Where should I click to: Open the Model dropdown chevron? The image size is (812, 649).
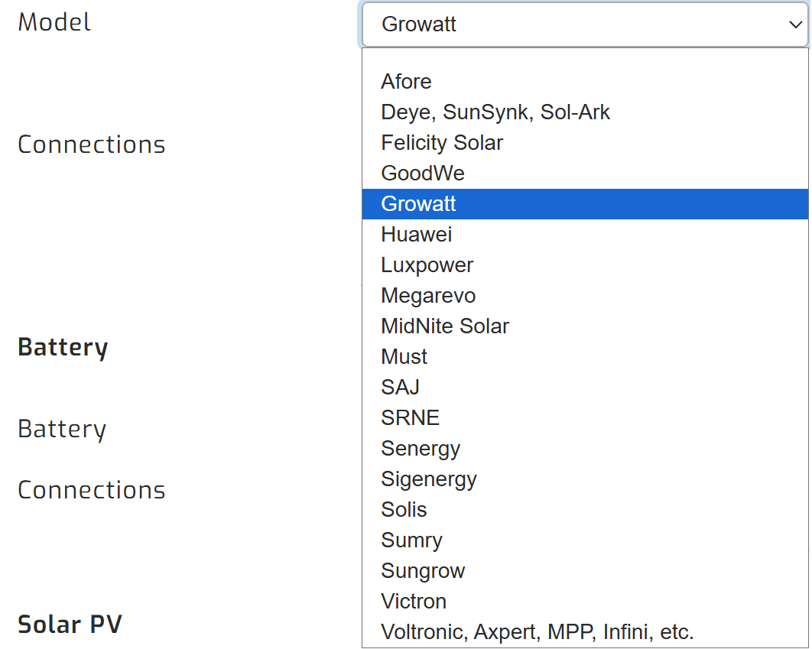[x=793, y=24]
